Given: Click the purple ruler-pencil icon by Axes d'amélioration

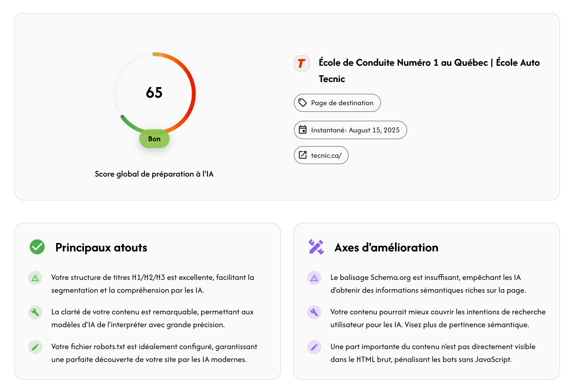Looking at the screenshot, I should click(x=316, y=247).
